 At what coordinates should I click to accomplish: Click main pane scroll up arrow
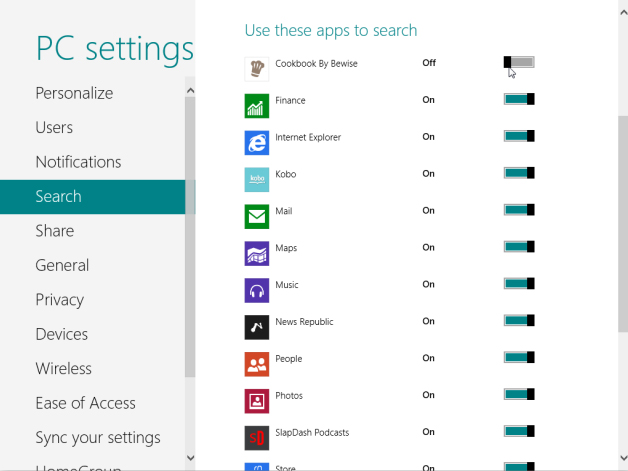click(623, 12)
